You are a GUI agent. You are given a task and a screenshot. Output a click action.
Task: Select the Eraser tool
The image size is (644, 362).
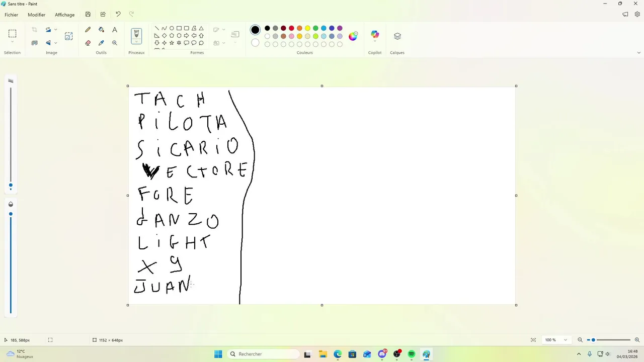pos(88,43)
